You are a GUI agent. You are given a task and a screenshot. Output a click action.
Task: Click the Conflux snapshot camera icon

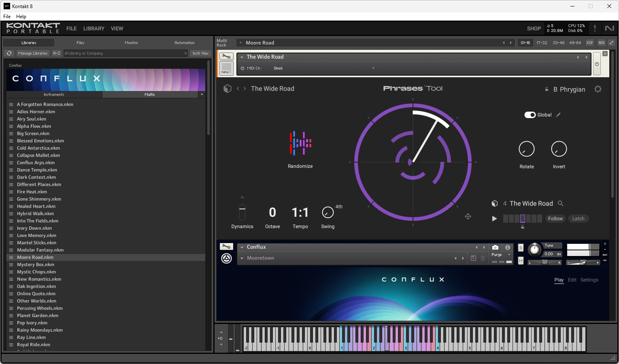point(495,247)
